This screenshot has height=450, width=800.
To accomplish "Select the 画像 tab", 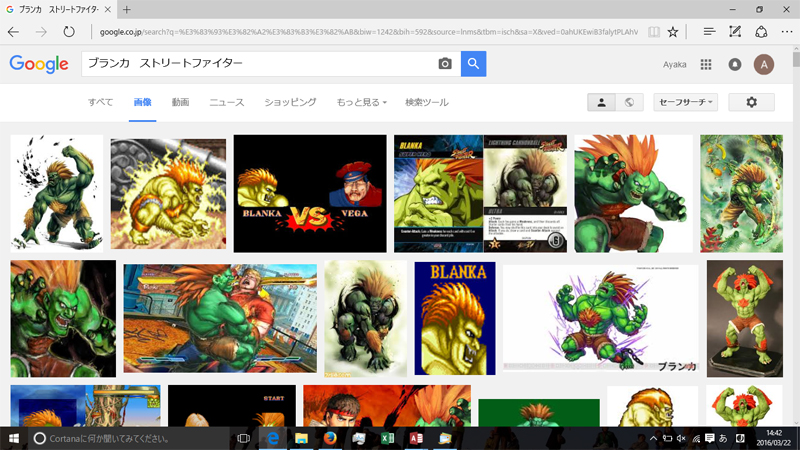I will pyautogui.click(x=142, y=102).
